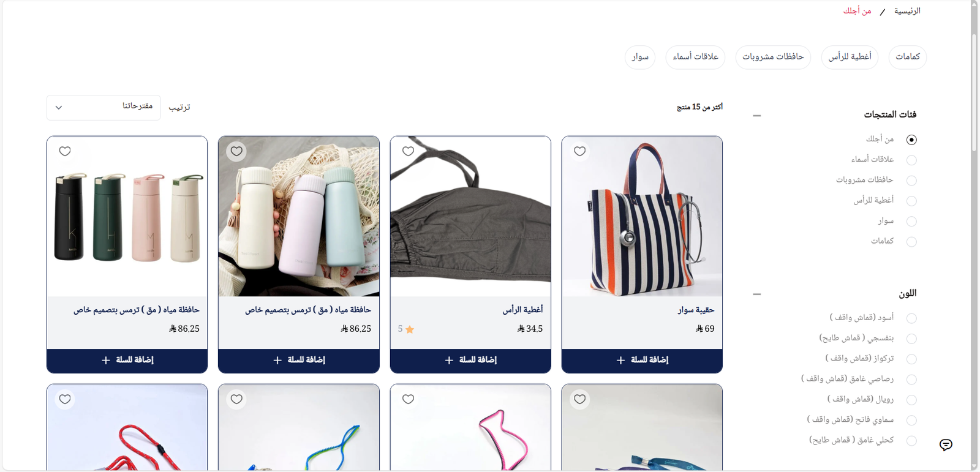Collapse the اللون color filter section

(x=757, y=294)
